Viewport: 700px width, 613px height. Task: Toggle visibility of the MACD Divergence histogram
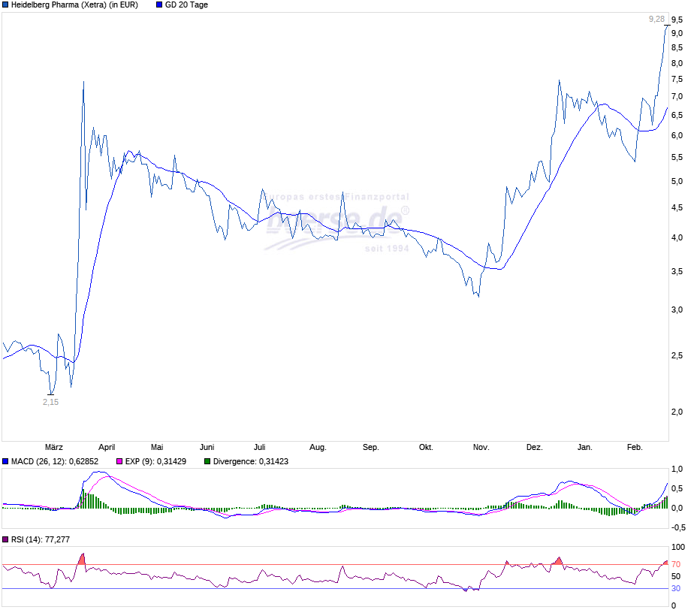pyautogui.click(x=208, y=461)
